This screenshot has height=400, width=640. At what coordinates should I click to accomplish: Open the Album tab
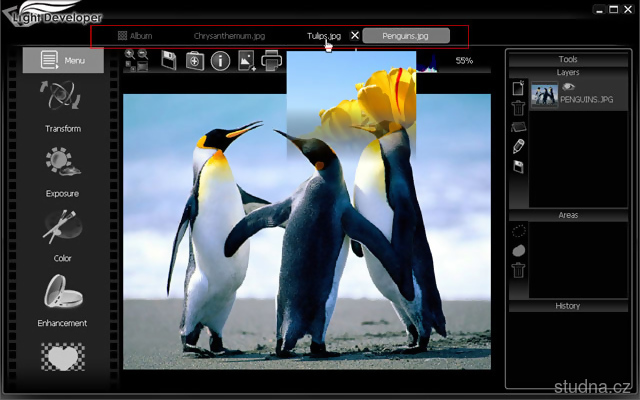[135, 36]
